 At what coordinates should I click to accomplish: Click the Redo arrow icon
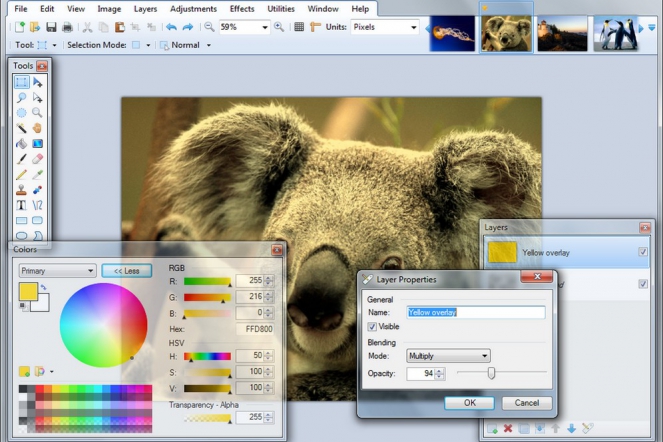(x=187, y=27)
